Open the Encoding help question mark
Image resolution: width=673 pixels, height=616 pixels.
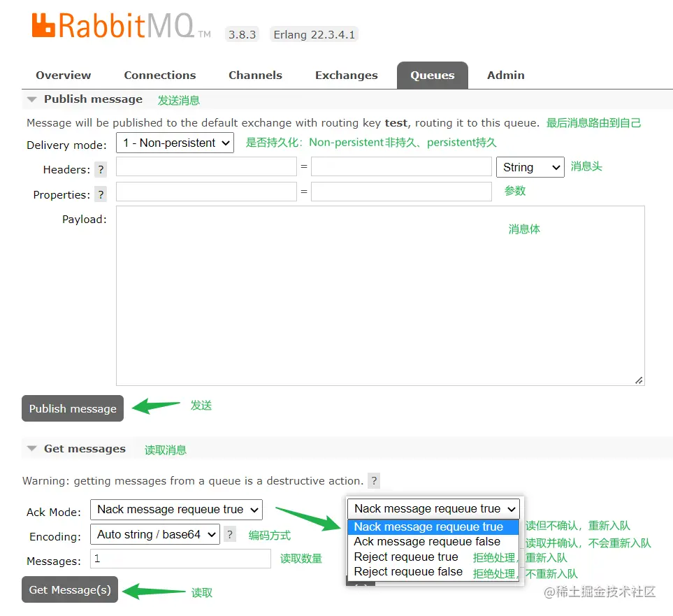click(x=230, y=534)
